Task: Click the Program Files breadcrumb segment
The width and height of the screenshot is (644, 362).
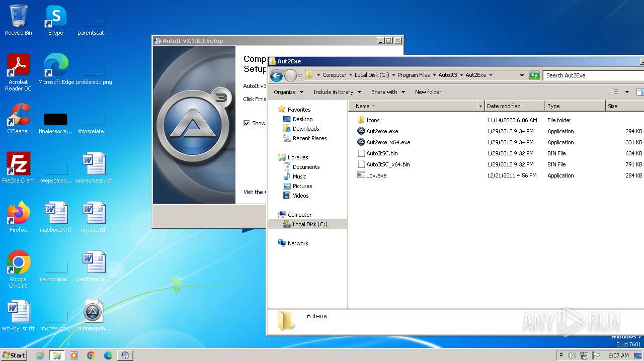Action: click(414, 75)
